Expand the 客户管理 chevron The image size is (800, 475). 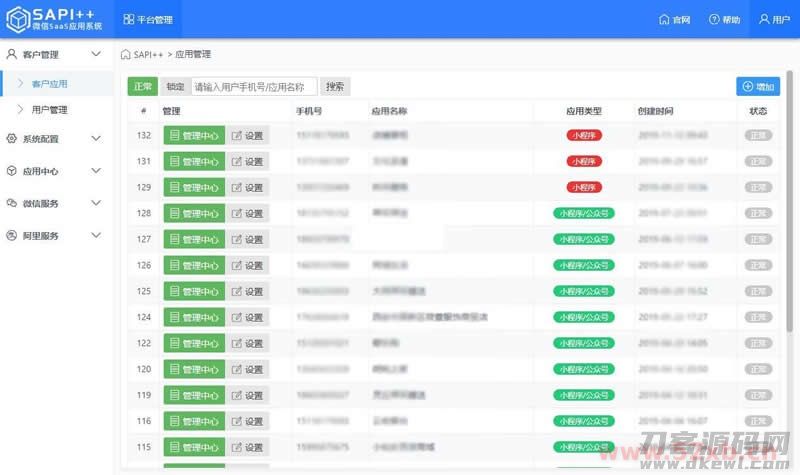pyautogui.click(x=96, y=54)
